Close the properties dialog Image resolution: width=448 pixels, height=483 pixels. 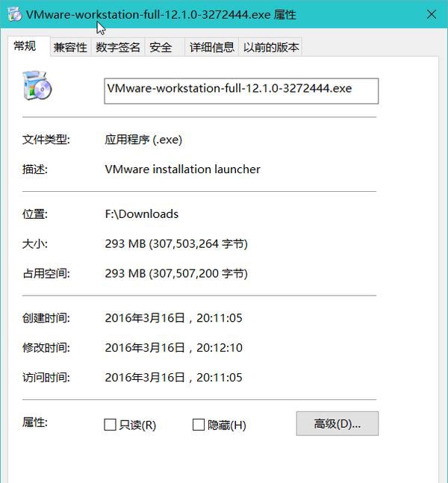pos(432,14)
